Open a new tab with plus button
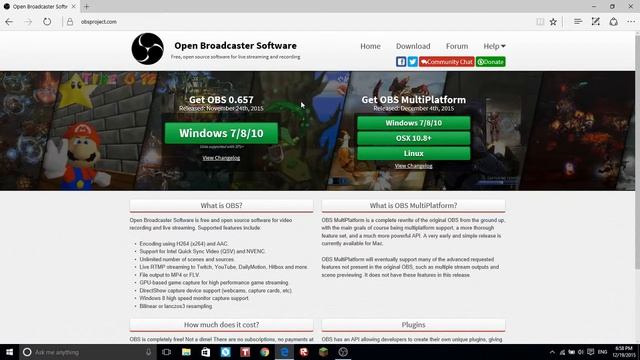Image resolution: width=640 pixels, height=360 pixels. (87, 7)
